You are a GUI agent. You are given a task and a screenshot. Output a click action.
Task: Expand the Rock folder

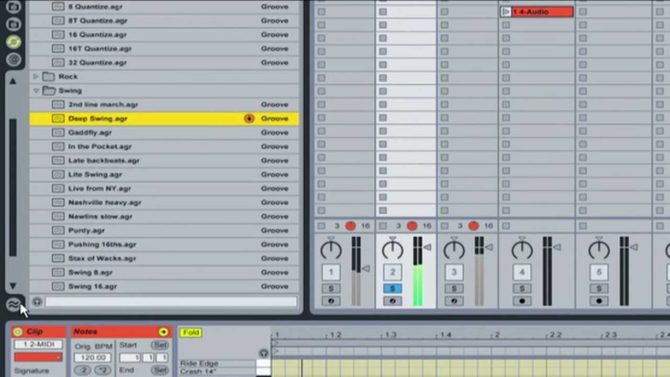pyautogui.click(x=36, y=77)
